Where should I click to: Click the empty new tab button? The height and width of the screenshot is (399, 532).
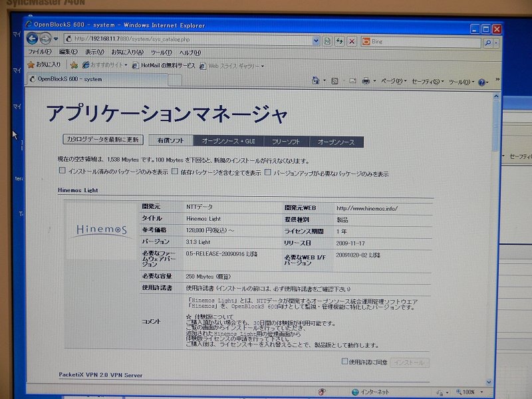[x=175, y=80]
